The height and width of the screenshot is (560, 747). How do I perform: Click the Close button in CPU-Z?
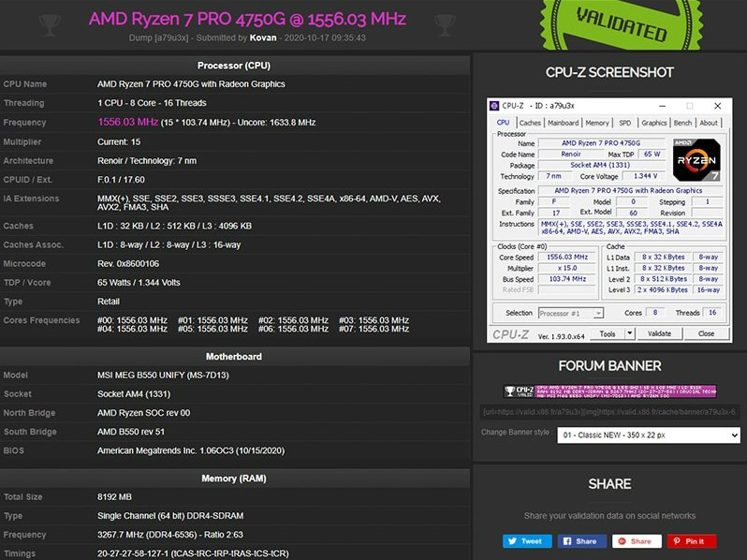pyautogui.click(x=706, y=333)
